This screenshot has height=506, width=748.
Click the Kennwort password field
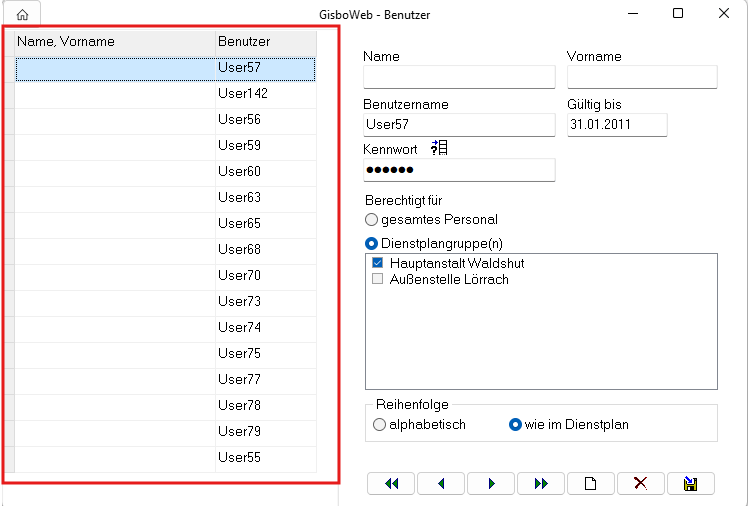click(x=459, y=170)
